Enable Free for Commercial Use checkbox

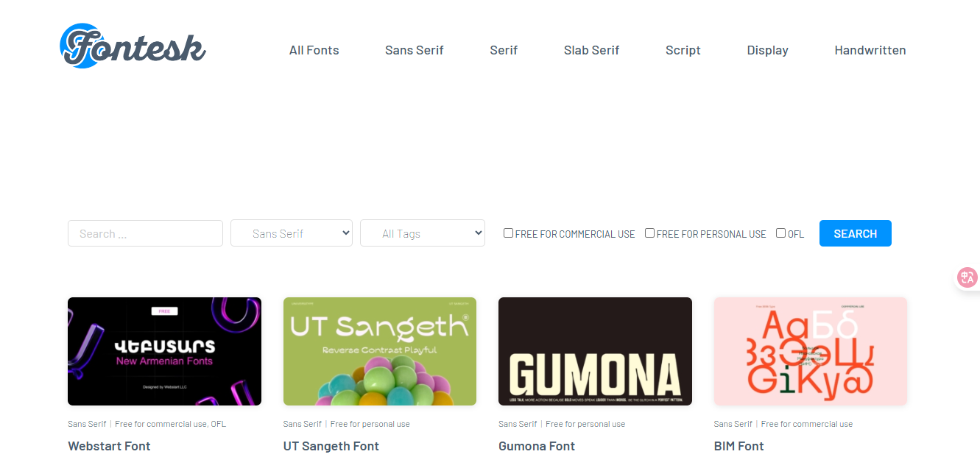[x=508, y=233]
